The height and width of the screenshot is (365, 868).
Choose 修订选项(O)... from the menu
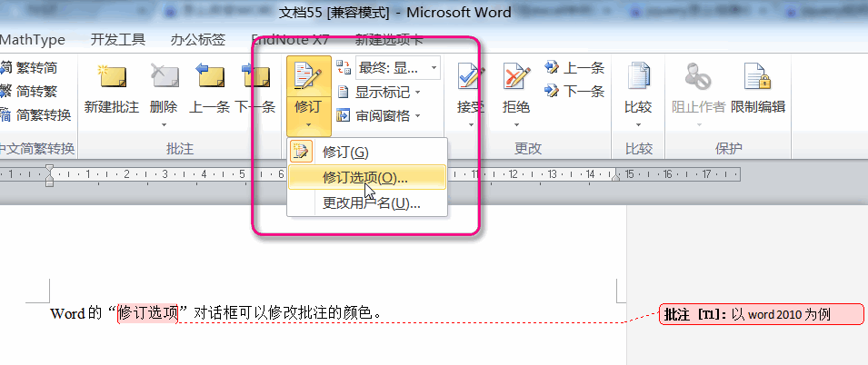(x=367, y=178)
